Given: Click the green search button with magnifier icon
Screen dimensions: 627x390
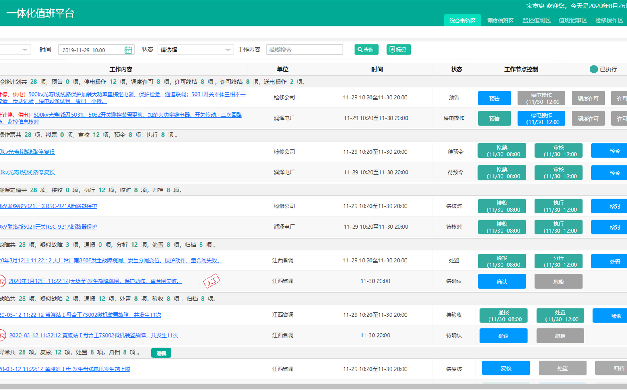Looking at the screenshot, I should [x=366, y=50].
